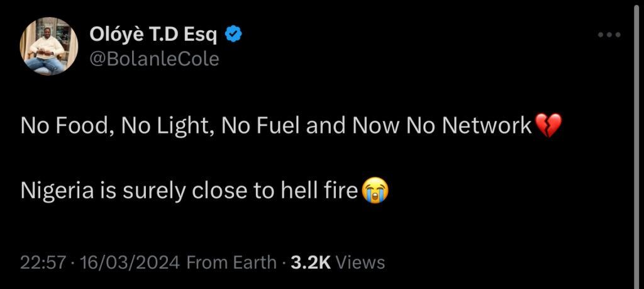Viewport: 644px width, 289px height.
Task: Click the phrase No Fuel
Action: tap(261, 126)
